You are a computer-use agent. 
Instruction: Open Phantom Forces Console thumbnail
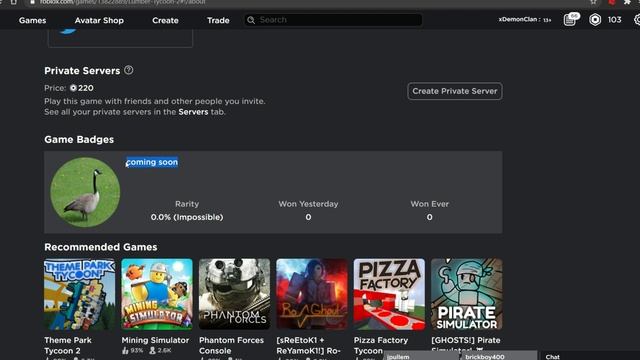tap(234, 294)
